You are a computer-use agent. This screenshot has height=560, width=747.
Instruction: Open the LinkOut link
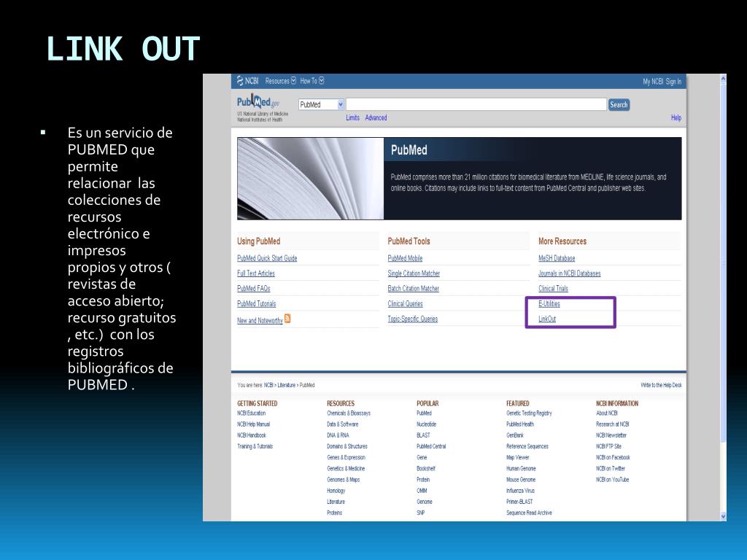[x=547, y=319]
